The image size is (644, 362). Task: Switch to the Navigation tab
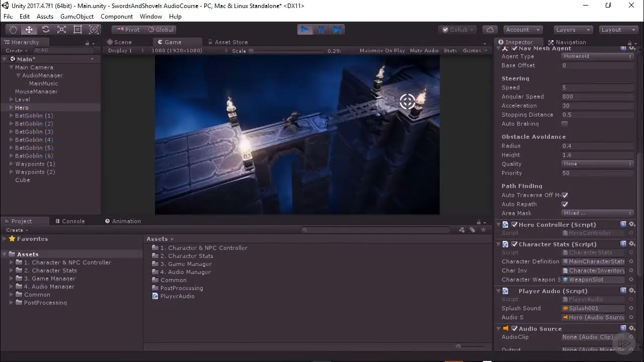point(567,42)
